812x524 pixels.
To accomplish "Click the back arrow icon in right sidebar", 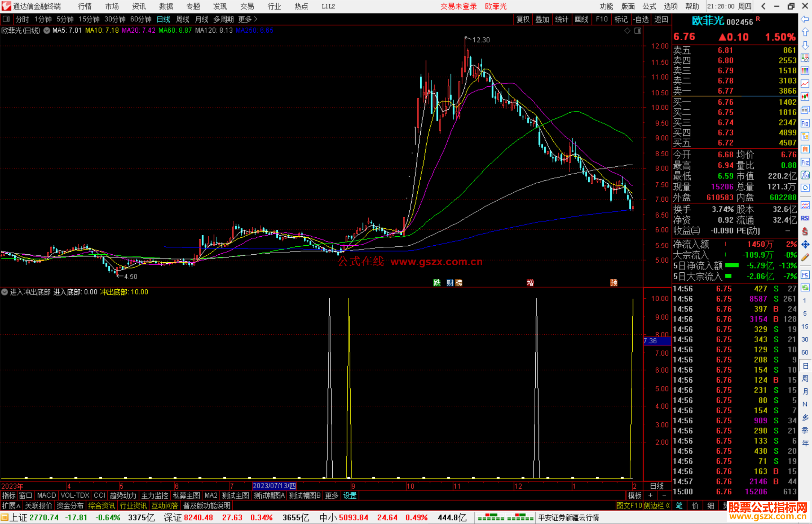I will coord(805,19).
